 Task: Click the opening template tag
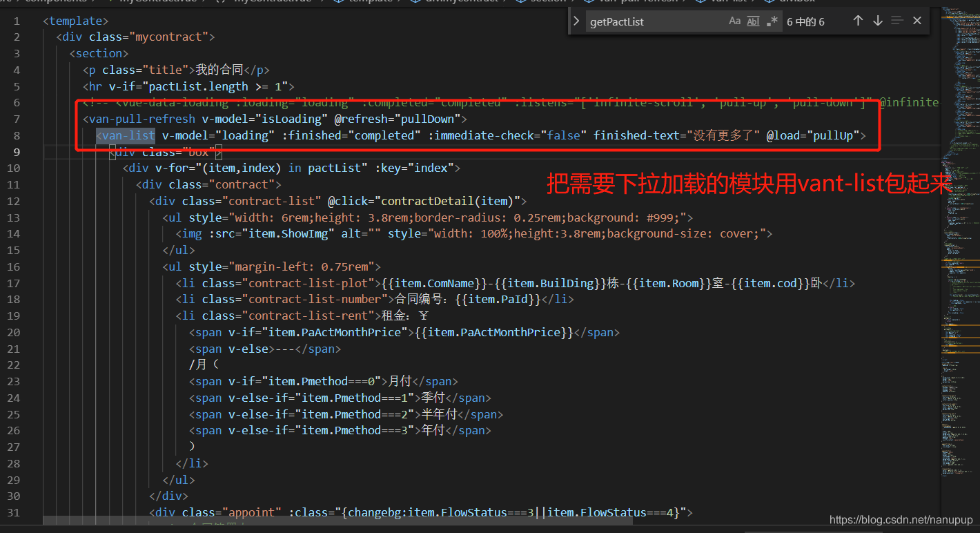click(76, 21)
